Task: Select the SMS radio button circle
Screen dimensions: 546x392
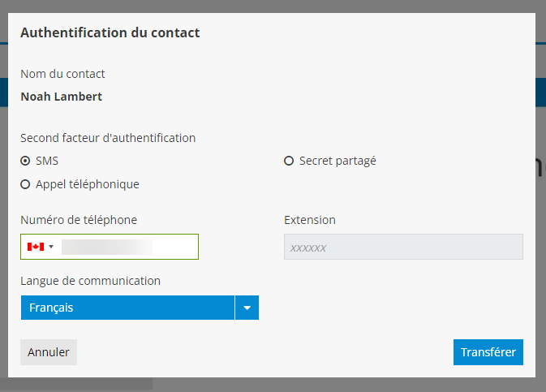Action: pos(25,161)
